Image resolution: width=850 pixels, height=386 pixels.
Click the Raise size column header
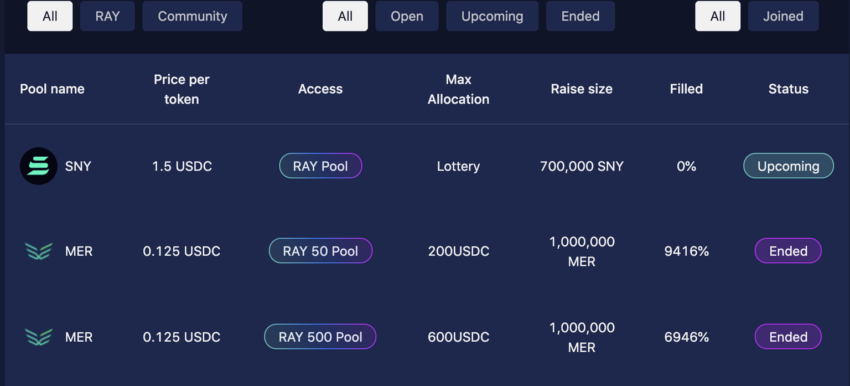click(582, 89)
